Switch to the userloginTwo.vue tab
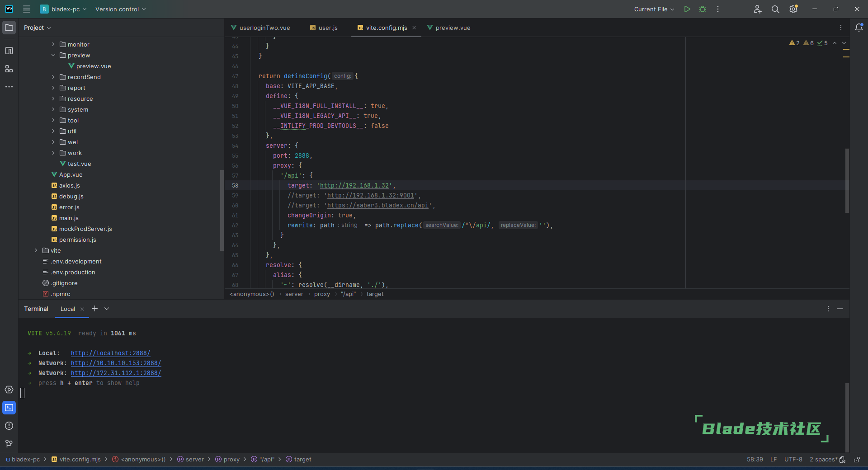Viewport: 868px width, 470px height. pyautogui.click(x=260, y=28)
